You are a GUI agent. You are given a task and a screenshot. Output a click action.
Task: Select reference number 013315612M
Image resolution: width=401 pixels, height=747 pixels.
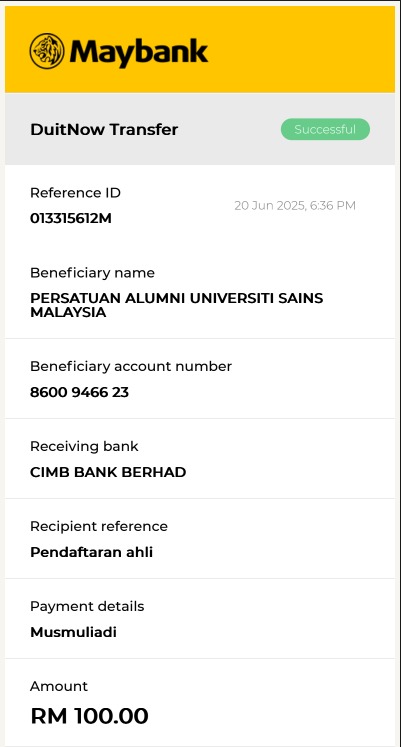(x=71, y=218)
